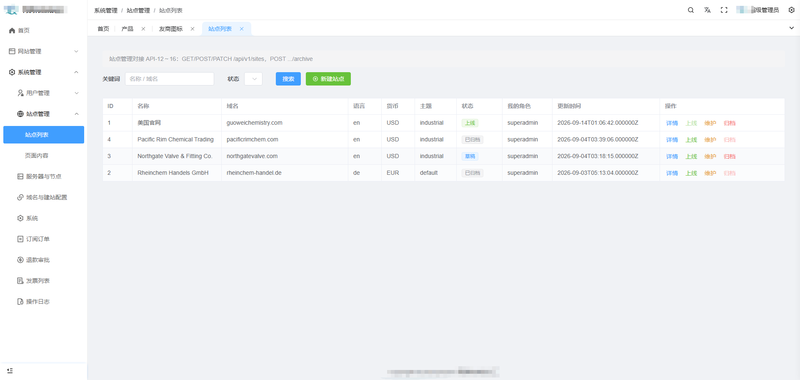Focus the 关键词 search input field

tap(169, 79)
